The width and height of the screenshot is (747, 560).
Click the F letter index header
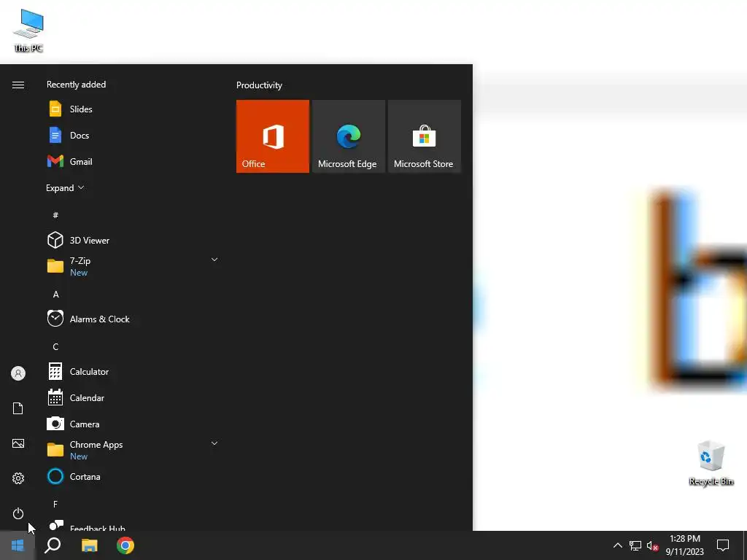tap(55, 504)
